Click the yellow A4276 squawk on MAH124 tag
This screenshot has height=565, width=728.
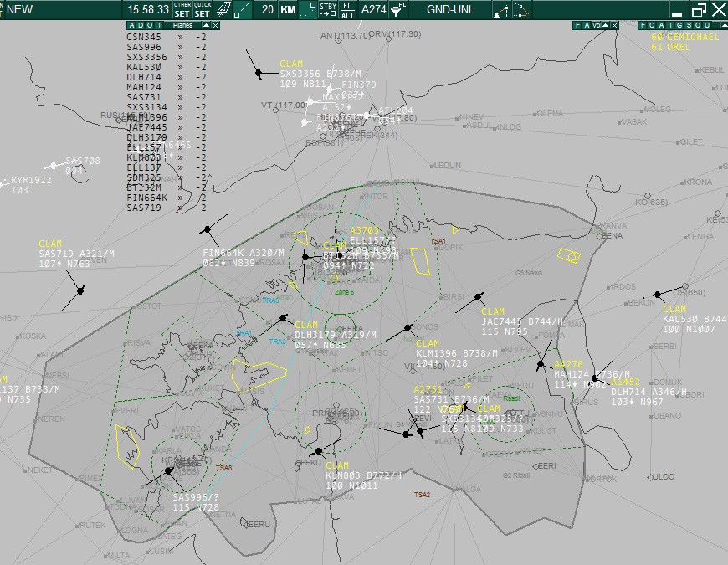click(x=568, y=364)
